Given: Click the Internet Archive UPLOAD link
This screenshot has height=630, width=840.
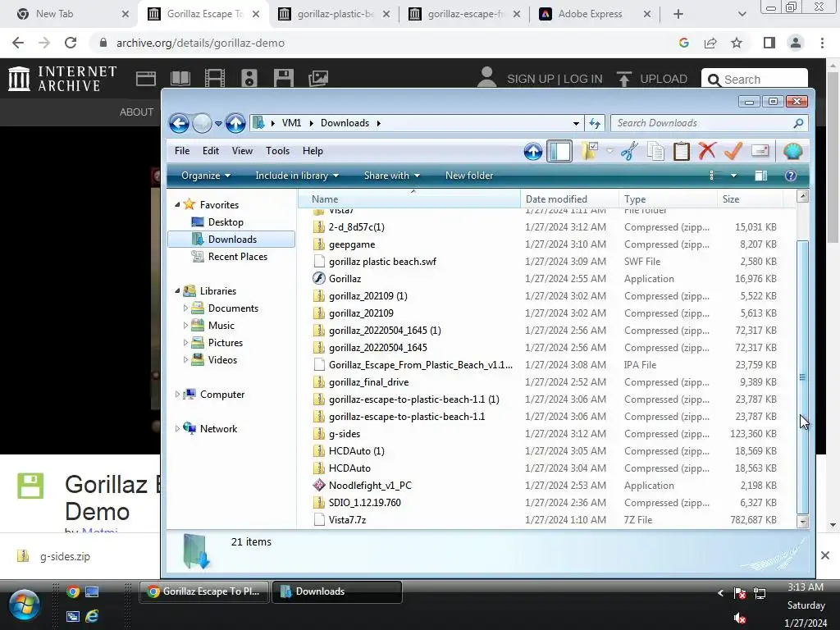Looking at the screenshot, I should (652, 79).
